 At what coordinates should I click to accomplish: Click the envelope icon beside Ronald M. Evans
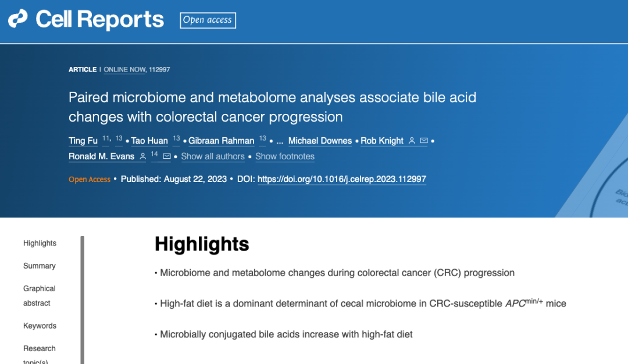coord(167,156)
